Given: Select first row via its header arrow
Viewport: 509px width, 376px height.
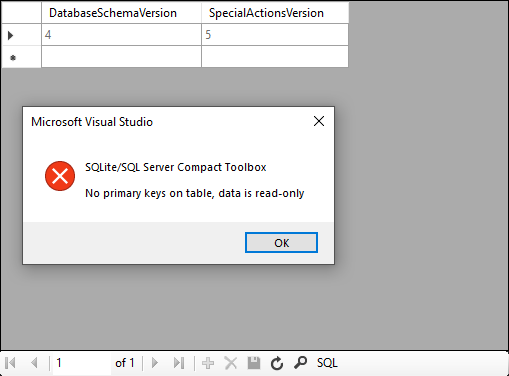Looking at the screenshot, I should [21, 35].
